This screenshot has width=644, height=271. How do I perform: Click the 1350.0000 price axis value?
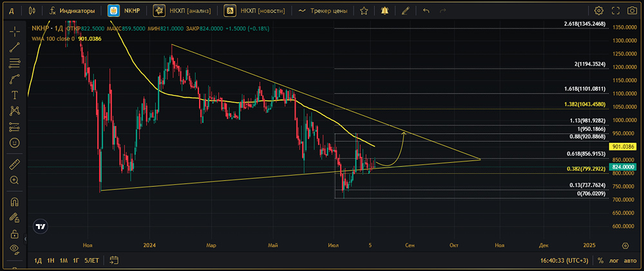625,27
